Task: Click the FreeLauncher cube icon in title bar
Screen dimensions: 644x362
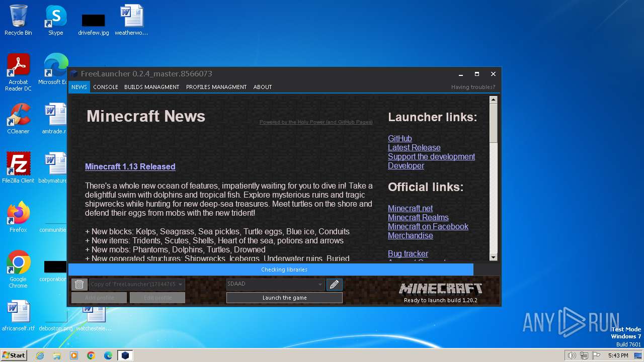Action: point(74,74)
